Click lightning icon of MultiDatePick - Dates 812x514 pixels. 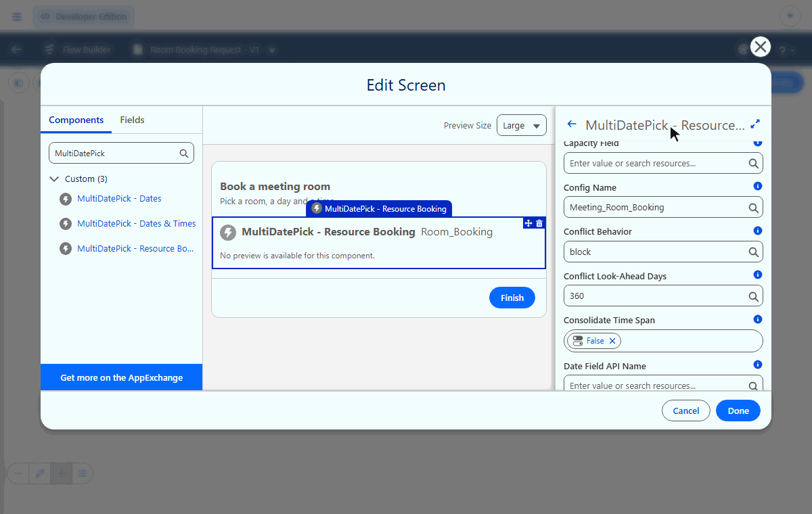click(66, 199)
